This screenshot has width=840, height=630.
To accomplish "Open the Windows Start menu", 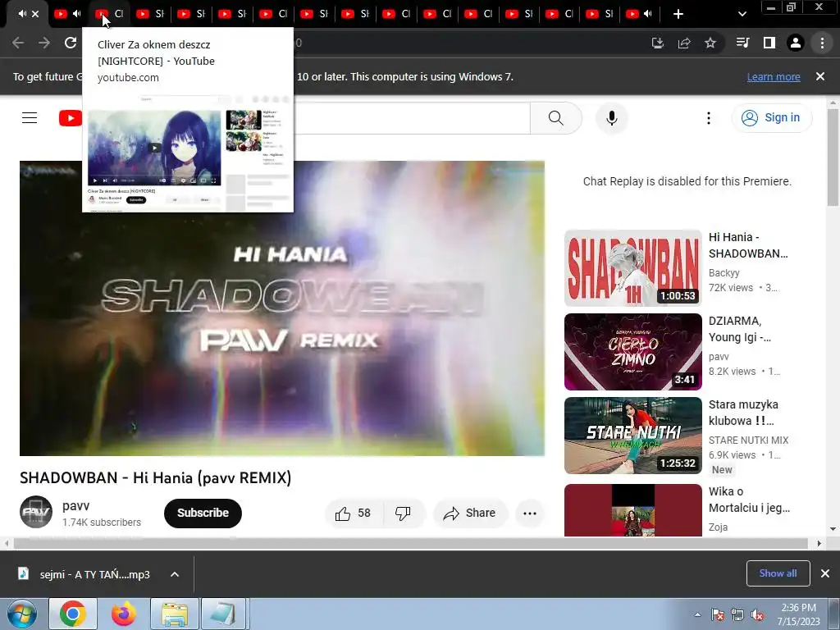I will (21, 614).
